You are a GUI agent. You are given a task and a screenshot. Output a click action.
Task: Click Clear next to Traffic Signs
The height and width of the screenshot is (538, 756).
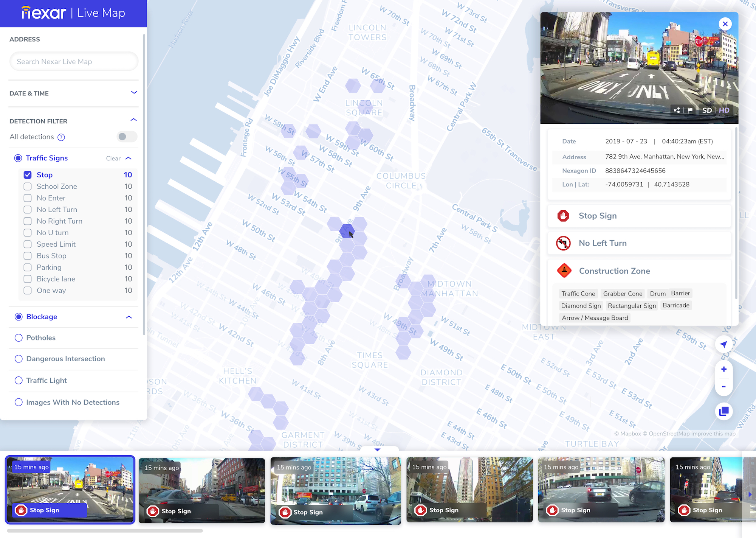click(113, 159)
